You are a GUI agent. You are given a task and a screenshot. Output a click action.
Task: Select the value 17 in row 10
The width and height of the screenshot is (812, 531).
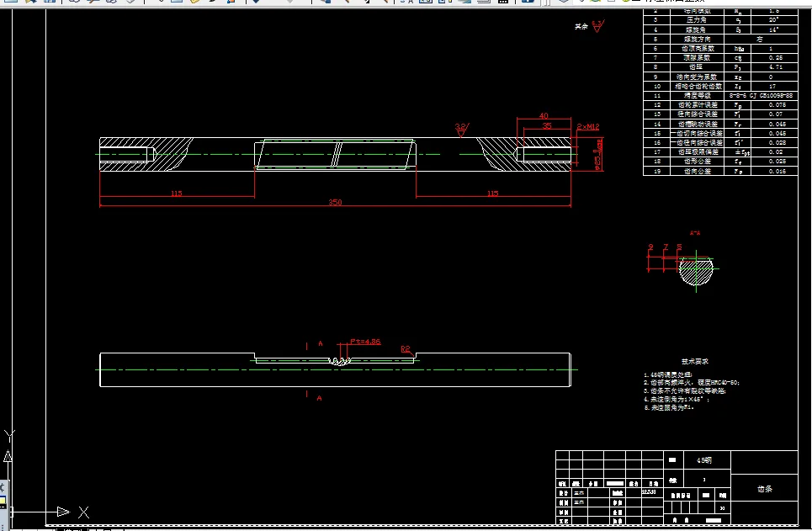tap(772, 86)
